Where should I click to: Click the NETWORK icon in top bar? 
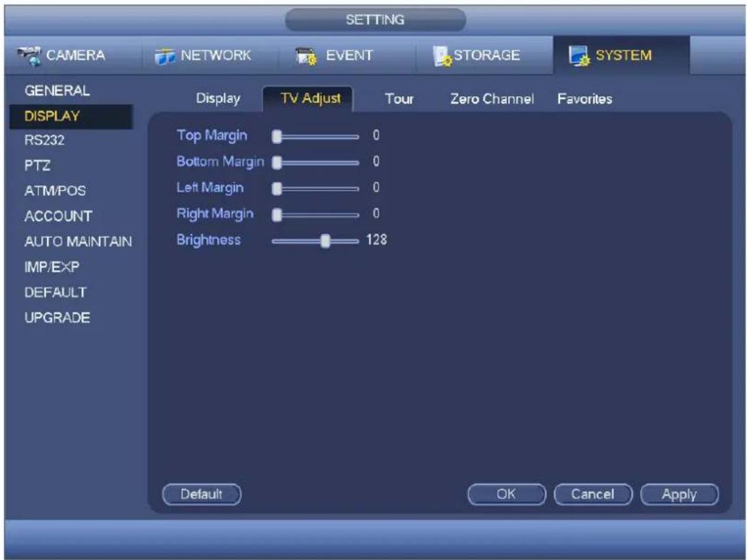pos(165,57)
